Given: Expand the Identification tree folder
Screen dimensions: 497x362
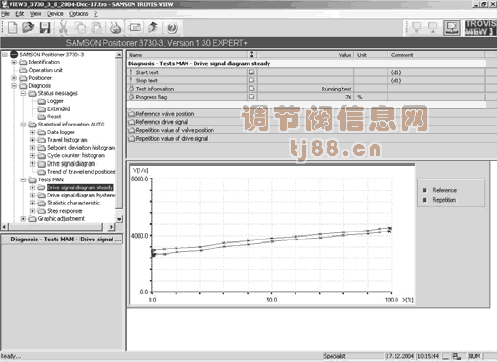Looking at the screenshot, I should click(14, 62).
